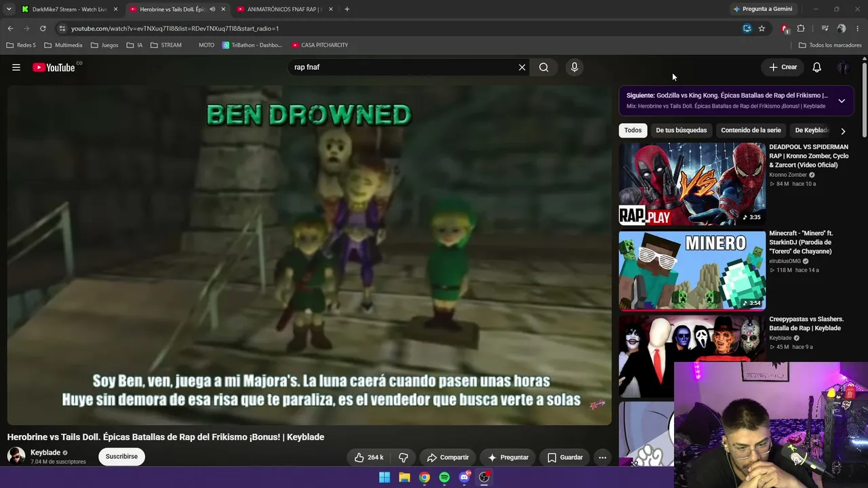This screenshot has width=868, height=488.
Task: Open Spotify from the taskbar
Action: (444, 477)
